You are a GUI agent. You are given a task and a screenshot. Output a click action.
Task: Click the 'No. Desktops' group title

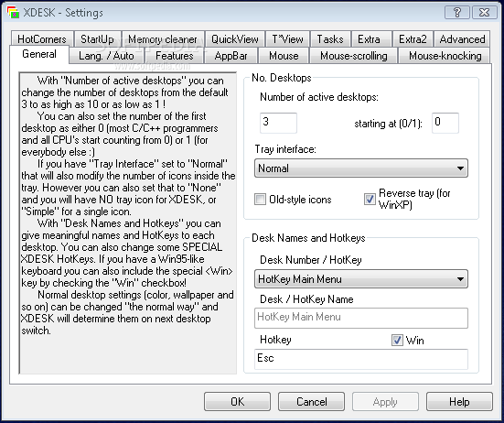point(282,78)
